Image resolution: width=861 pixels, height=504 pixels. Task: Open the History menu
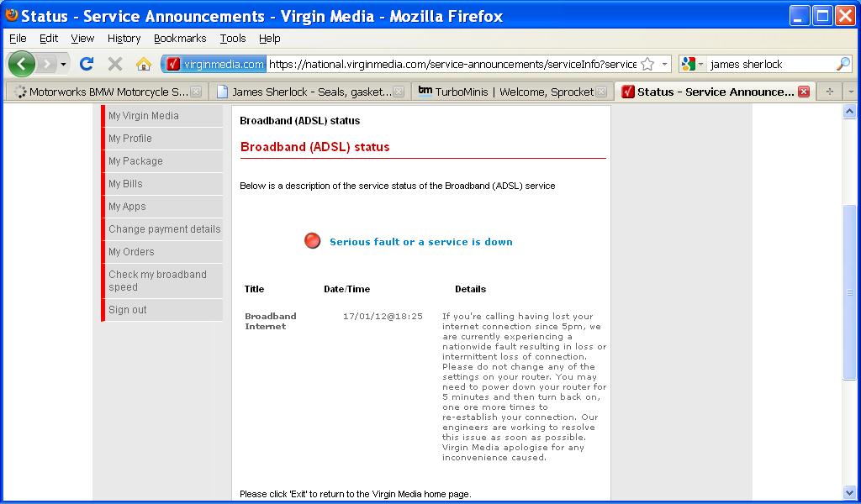[x=124, y=39]
